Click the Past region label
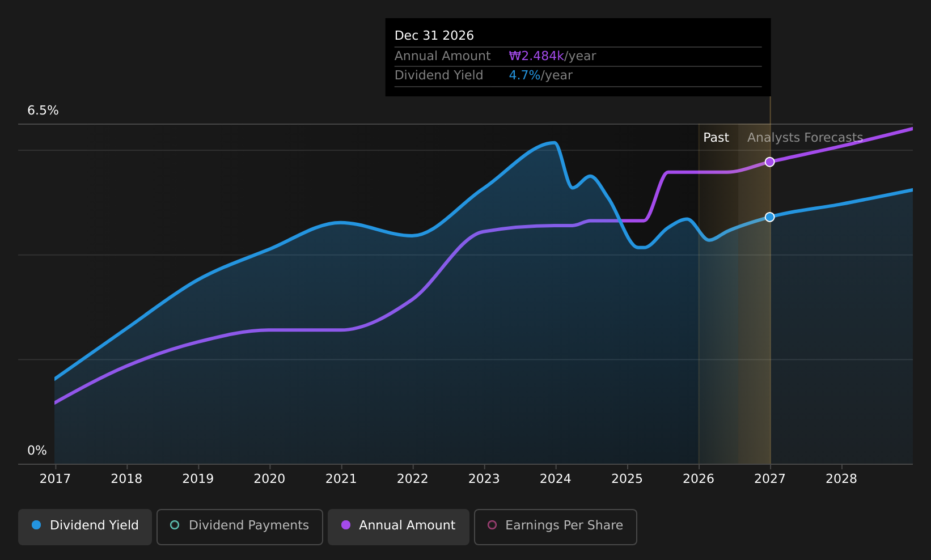The image size is (931, 560). (716, 138)
